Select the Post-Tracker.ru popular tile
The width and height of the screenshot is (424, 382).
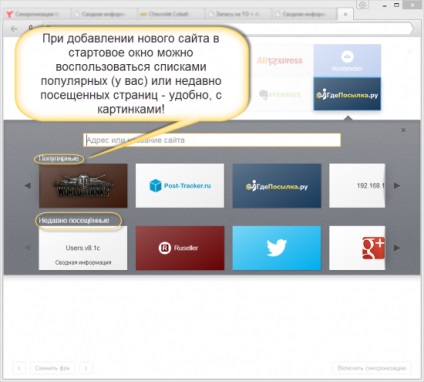click(180, 186)
